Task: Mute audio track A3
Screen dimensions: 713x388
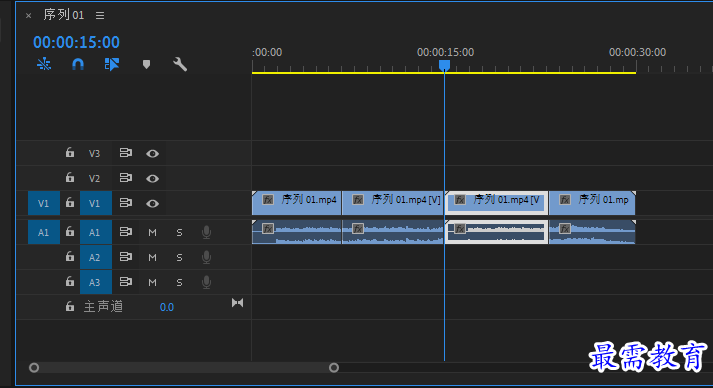Action: (x=152, y=283)
